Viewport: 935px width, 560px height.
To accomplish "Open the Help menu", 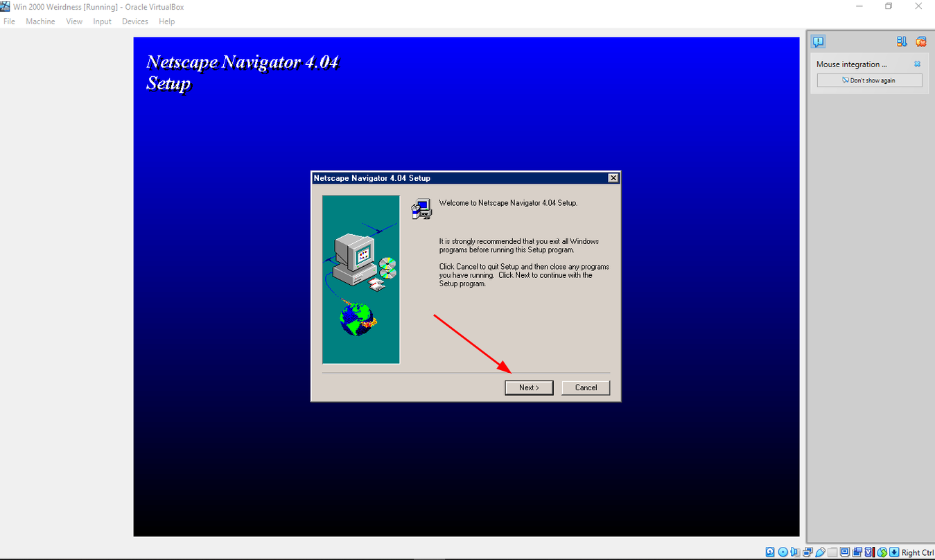I will (x=166, y=21).
